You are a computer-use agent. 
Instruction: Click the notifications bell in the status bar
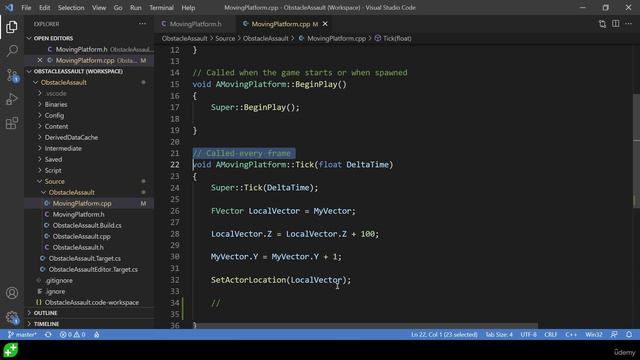pos(629,335)
